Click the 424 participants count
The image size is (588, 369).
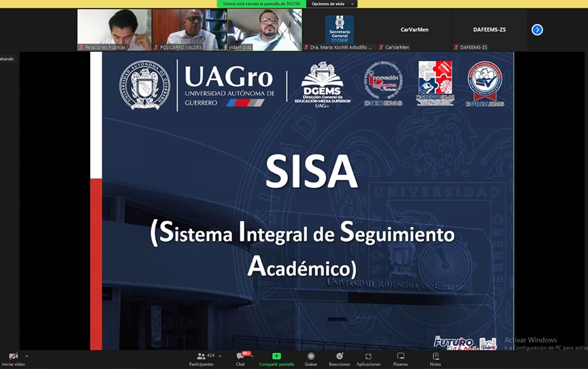pyautogui.click(x=211, y=356)
